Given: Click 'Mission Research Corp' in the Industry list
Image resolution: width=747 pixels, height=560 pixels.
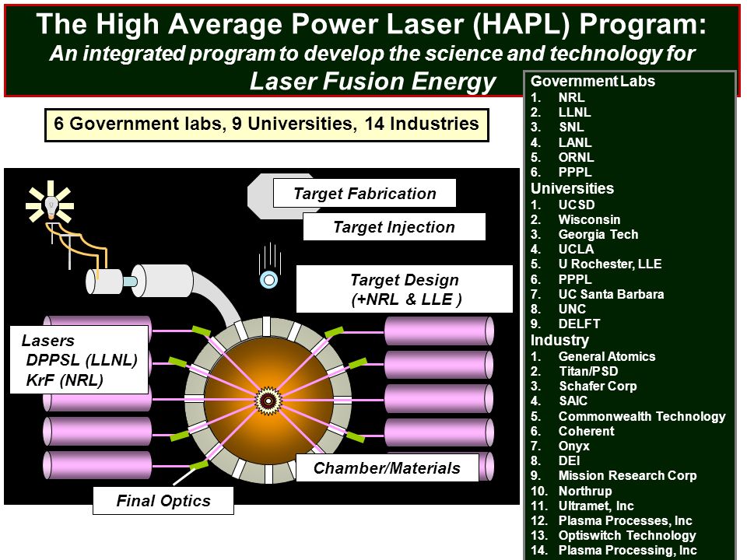Looking at the screenshot, I should tap(627, 475).
